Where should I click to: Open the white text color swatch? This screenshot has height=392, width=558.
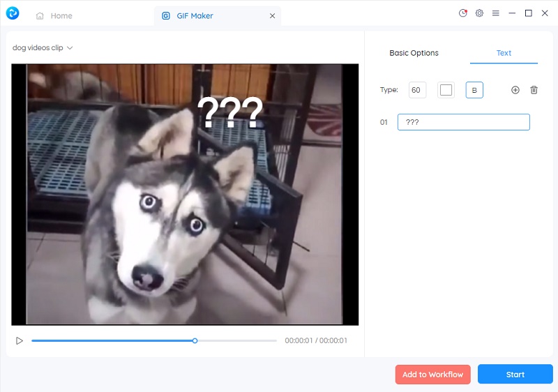pos(446,90)
